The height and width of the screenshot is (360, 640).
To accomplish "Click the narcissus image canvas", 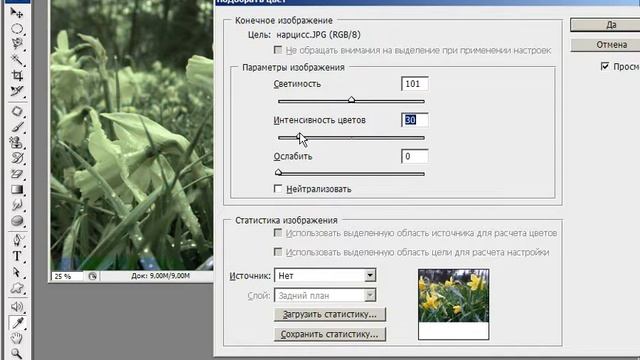I will [131, 135].
